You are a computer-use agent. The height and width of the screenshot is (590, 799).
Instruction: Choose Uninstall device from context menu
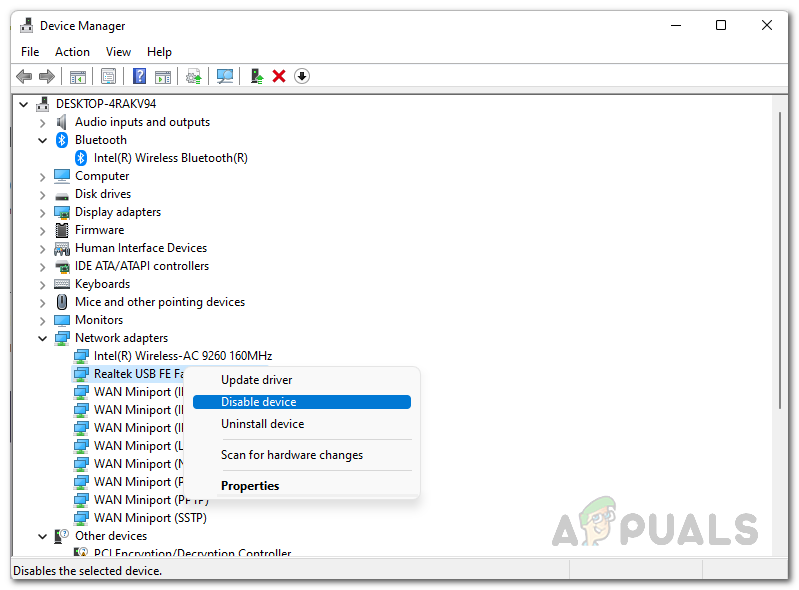(302, 424)
